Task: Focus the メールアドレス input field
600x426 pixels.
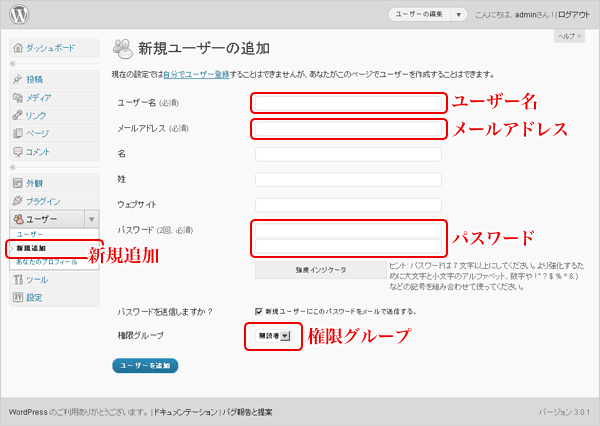Action: [348, 129]
